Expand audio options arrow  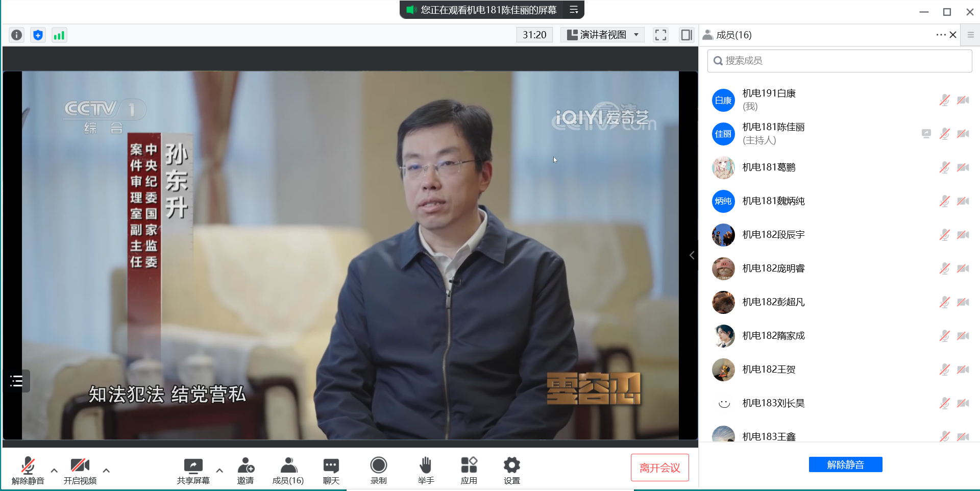54,470
